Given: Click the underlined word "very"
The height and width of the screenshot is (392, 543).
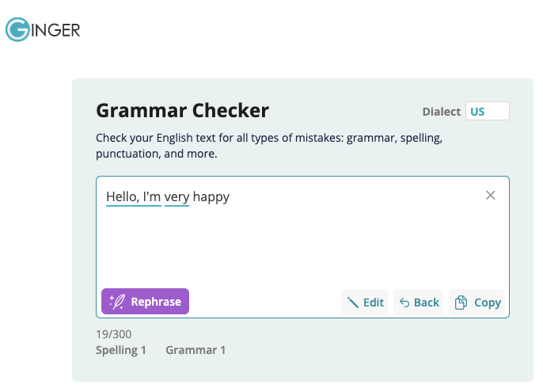Looking at the screenshot, I should pyautogui.click(x=177, y=197).
